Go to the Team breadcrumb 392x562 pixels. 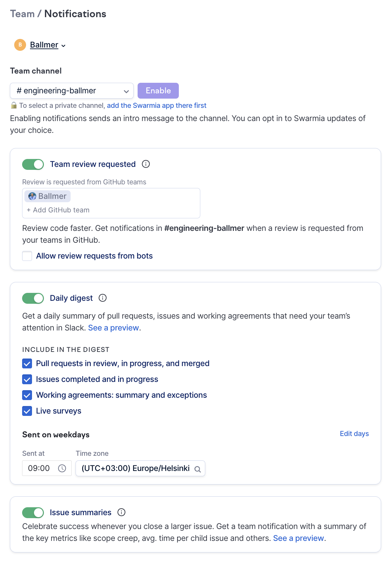[x=22, y=14]
